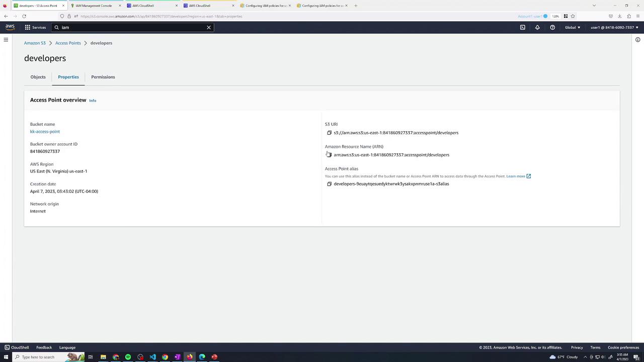Open the Services grid menu
Image resolution: width=644 pixels, height=362 pixels.
coord(35,27)
